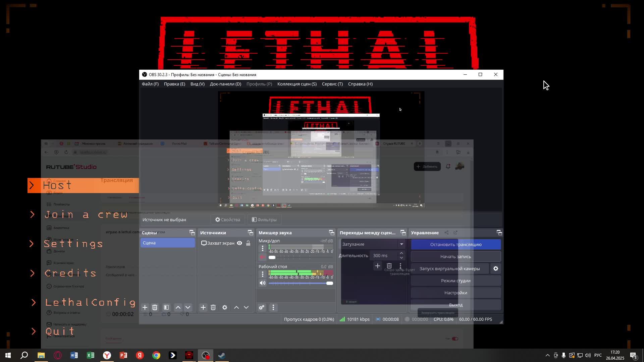Open Микр/доп channel options three-dot icon

tap(263, 248)
